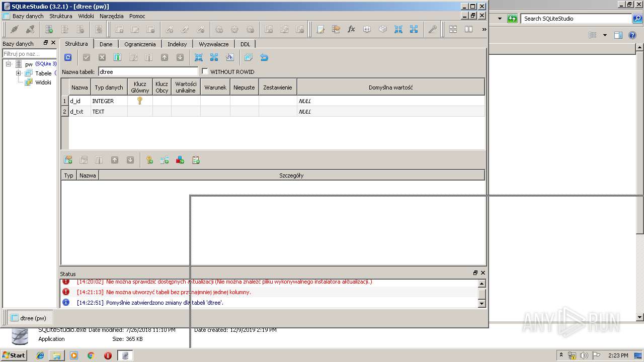
Task: Open the Narzędzia menu
Action: [111, 16]
